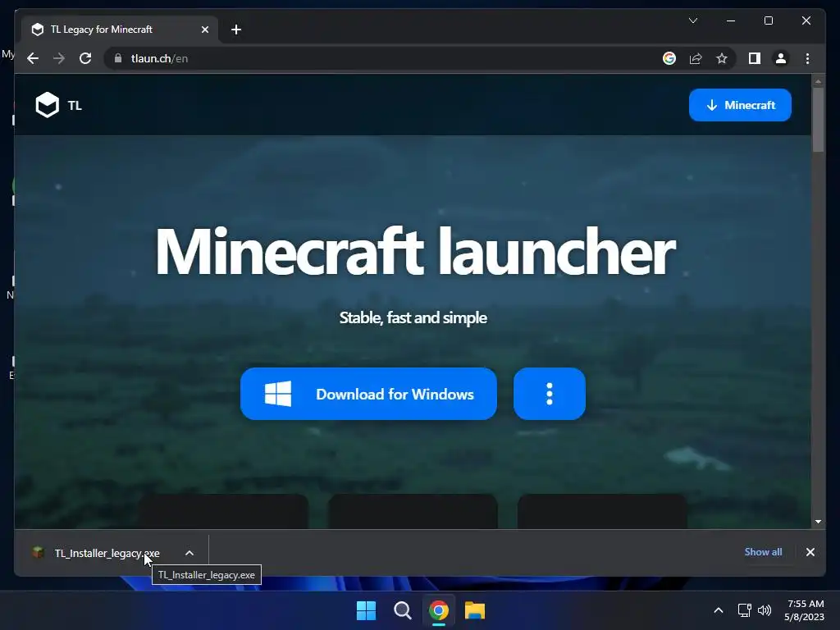The height and width of the screenshot is (630, 840).
Task: Open the clock showing 7:55 AM
Action: (x=805, y=610)
